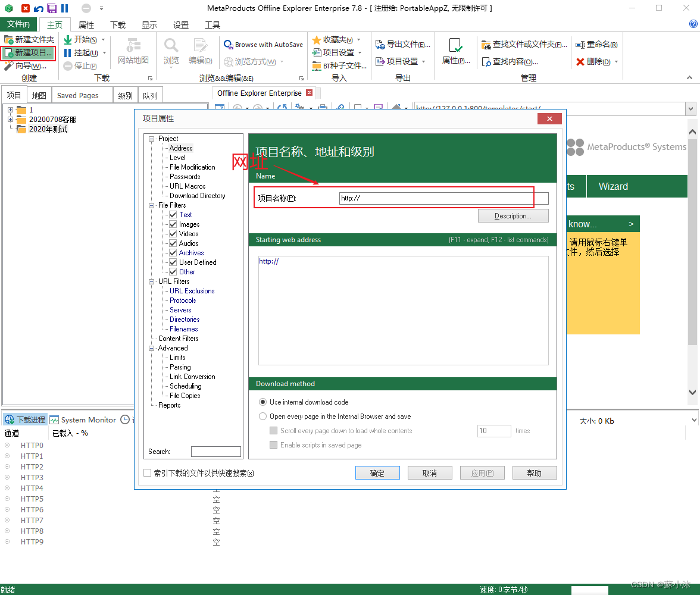The height and width of the screenshot is (595, 700).
Task: Switch to the 显示 ribbon tab
Action: 149,25
